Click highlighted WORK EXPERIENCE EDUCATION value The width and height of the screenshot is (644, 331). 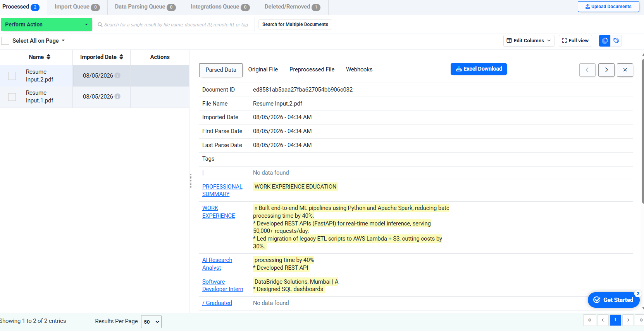coord(295,187)
